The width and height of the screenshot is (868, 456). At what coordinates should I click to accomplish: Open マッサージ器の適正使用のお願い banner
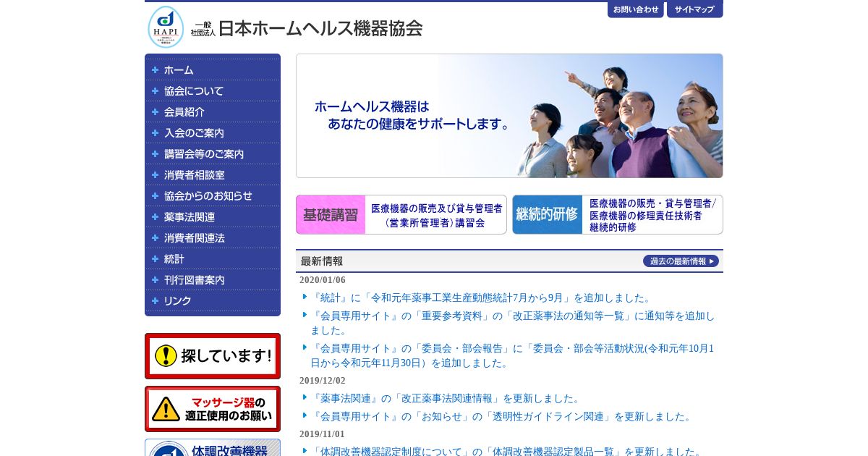[x=213, y=409]
